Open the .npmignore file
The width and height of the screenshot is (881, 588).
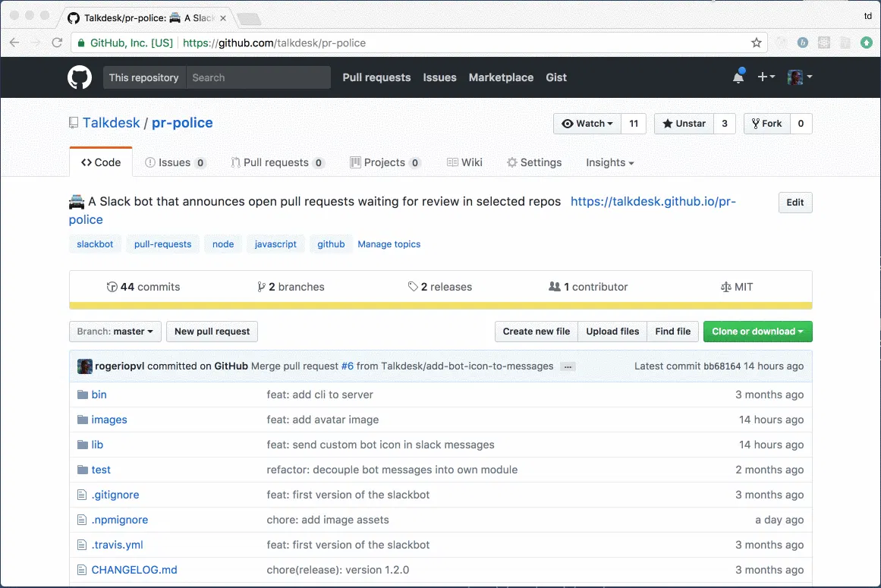[120, 520]
